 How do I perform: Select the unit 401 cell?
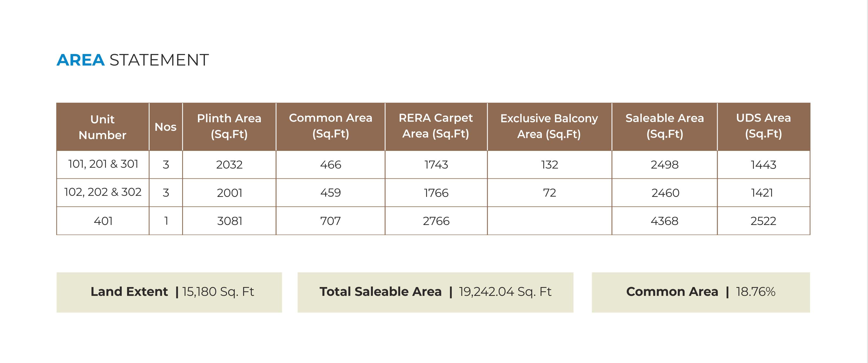pos(103,221)
